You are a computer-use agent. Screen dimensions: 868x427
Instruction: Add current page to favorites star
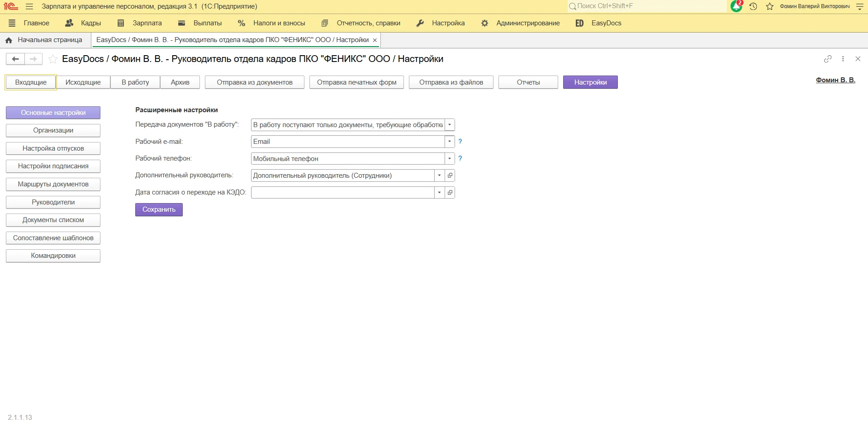point(53,59)
